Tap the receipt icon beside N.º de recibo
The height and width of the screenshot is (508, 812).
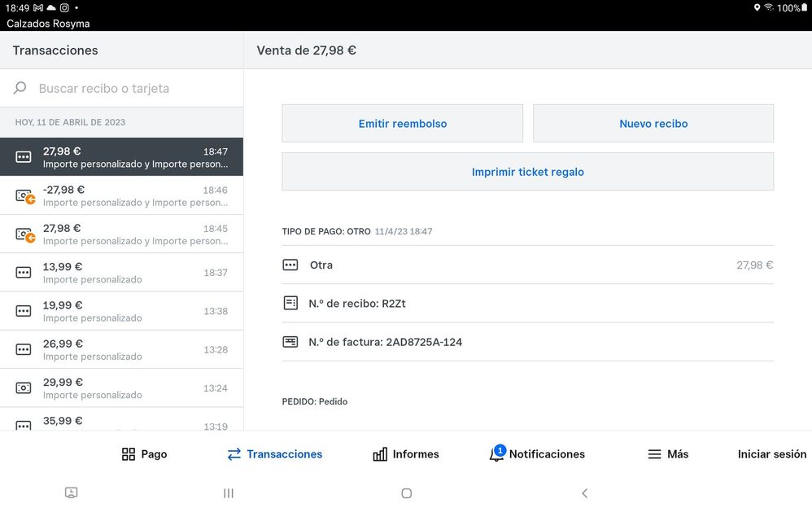click(x=290, y=304)
